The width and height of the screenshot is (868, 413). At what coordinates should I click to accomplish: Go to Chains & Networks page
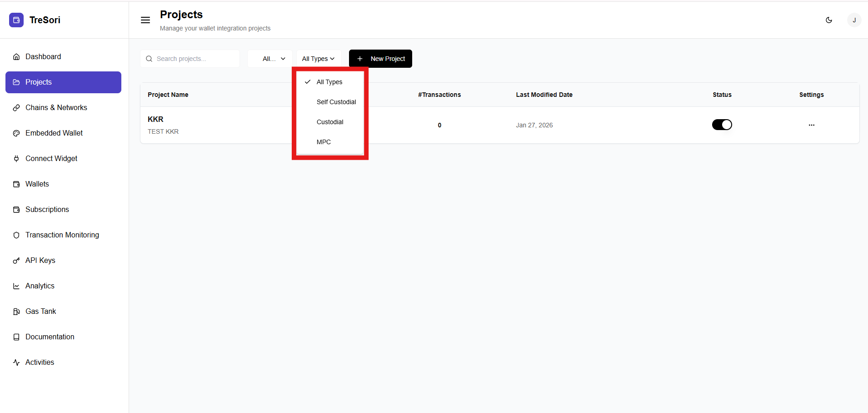(56, 108)
